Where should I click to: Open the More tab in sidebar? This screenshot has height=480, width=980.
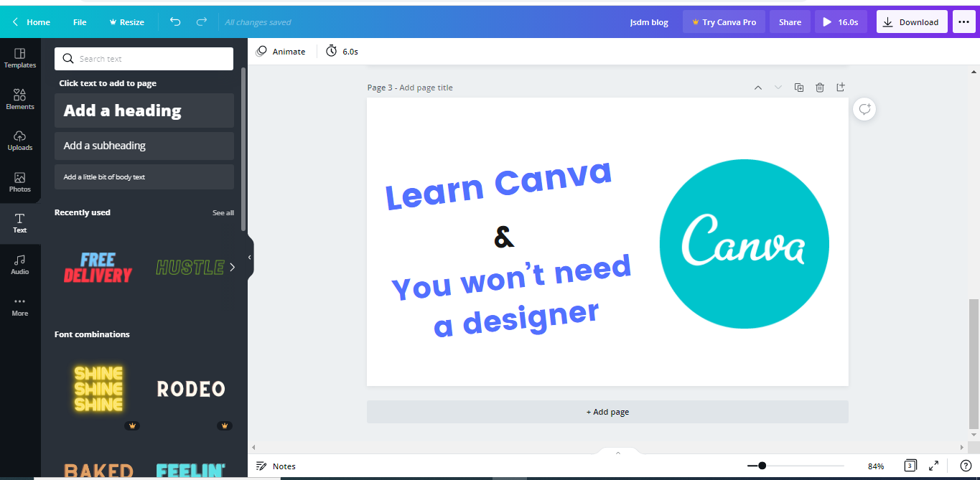click(x=20, y=306)
